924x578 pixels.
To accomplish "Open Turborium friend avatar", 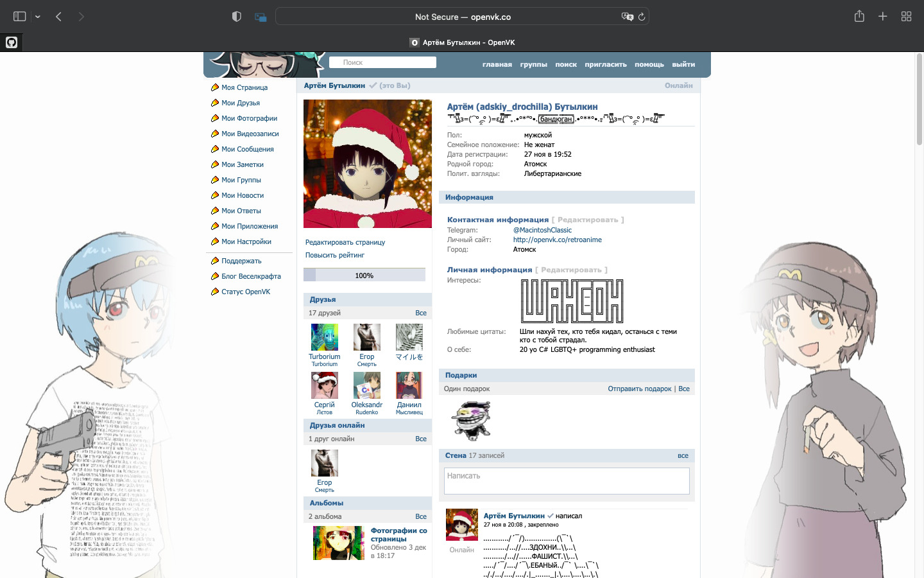I will (x=324, y=337).
